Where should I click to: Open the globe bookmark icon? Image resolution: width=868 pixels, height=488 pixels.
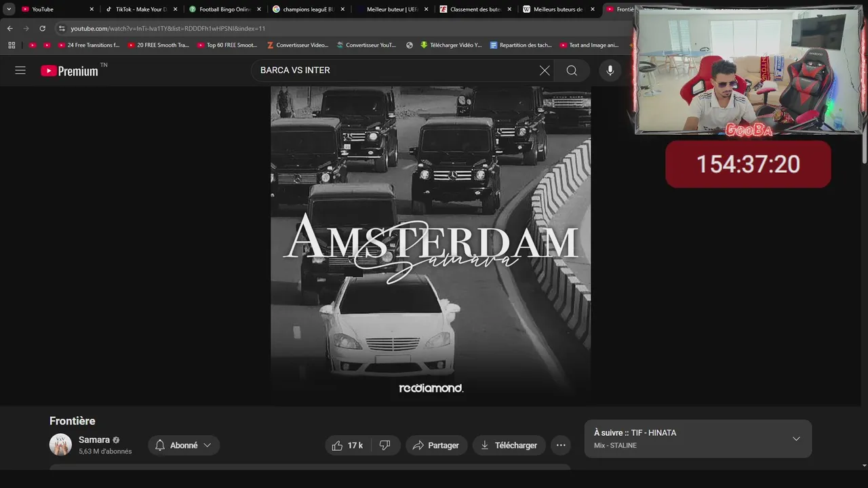410,45
